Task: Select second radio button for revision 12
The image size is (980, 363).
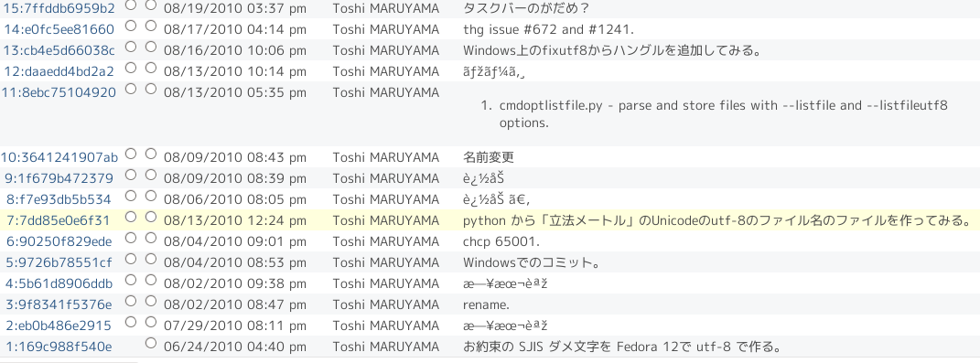Action: [x=151, y=68]
